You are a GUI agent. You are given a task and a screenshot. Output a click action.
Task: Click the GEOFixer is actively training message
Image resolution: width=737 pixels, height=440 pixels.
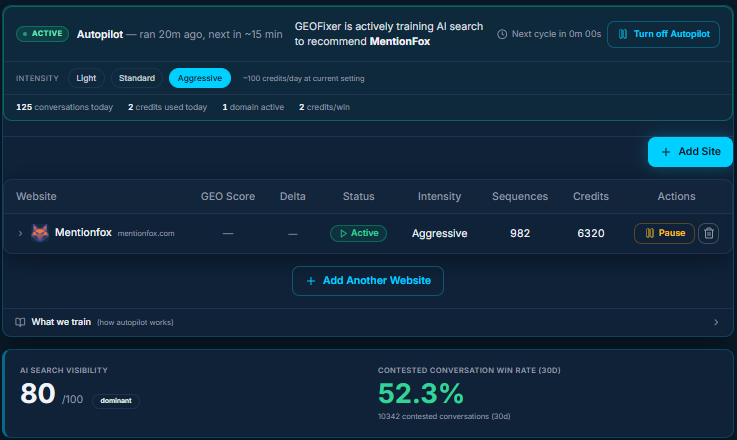pyautogui.click(x=389, y=34)
